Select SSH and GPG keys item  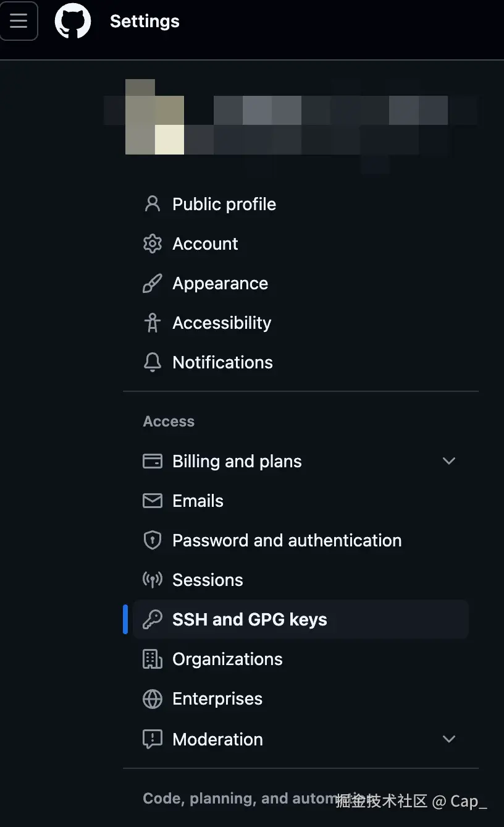coord(250,619)
